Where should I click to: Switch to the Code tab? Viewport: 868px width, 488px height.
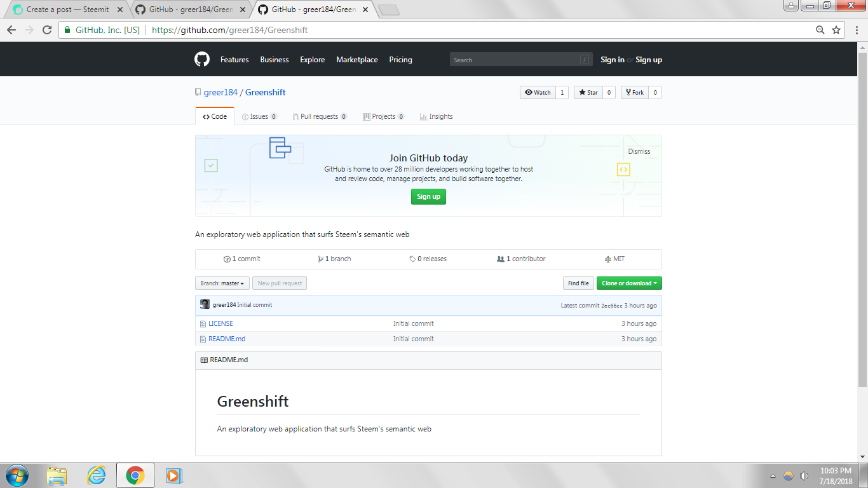coord(215,116)
